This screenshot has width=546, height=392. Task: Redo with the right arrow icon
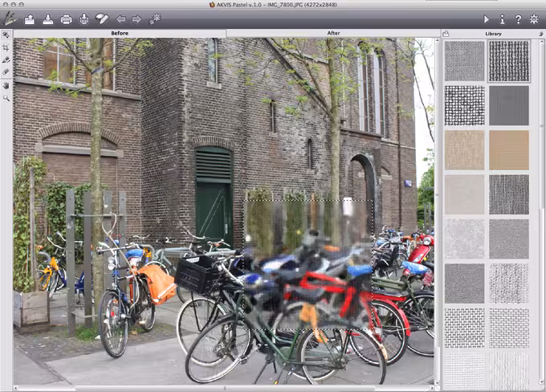point(136,19)
